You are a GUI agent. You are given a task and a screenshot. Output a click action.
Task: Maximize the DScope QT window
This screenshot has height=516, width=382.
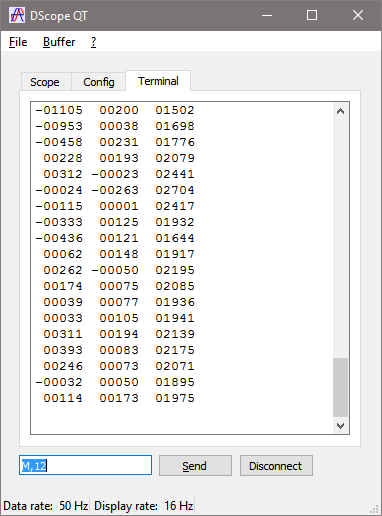coord(312,15)
